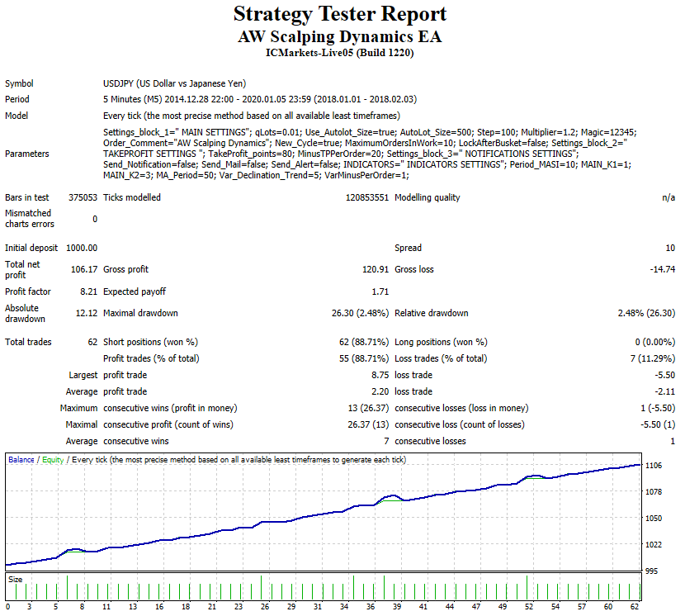The height and width of the screenshot is (616, 685).
Task: Click the Strategy Tester Report title
Action: click(340, 14)
